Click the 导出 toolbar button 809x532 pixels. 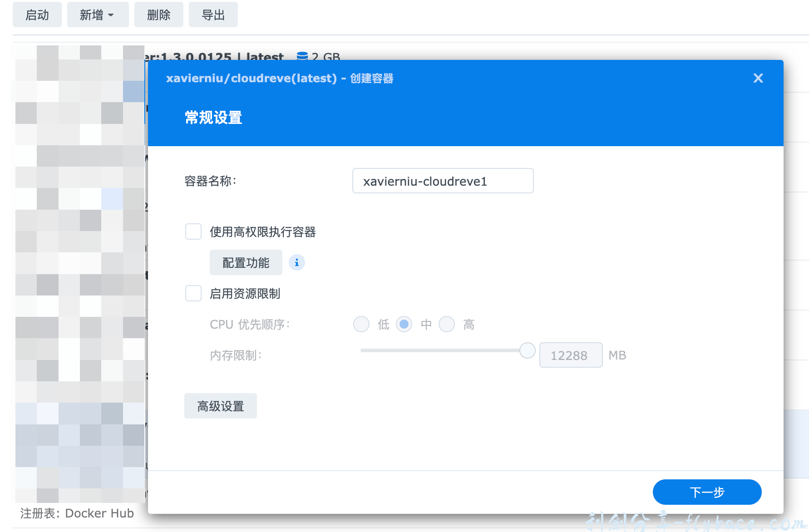[213, 15]
